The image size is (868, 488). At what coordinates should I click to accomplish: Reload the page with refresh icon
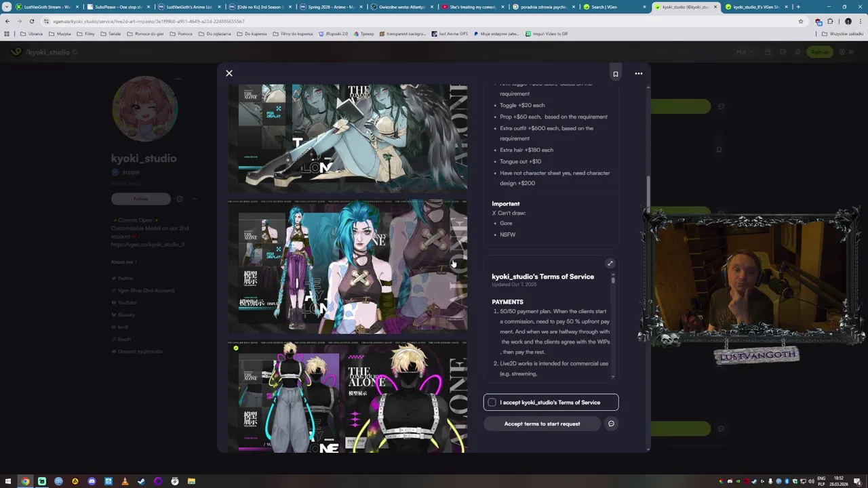32,21
